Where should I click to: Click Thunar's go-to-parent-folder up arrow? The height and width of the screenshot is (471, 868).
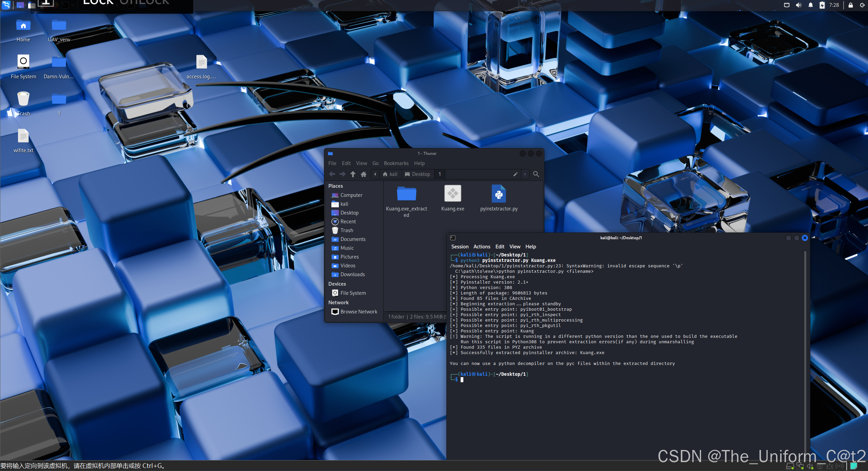[353, 174]
